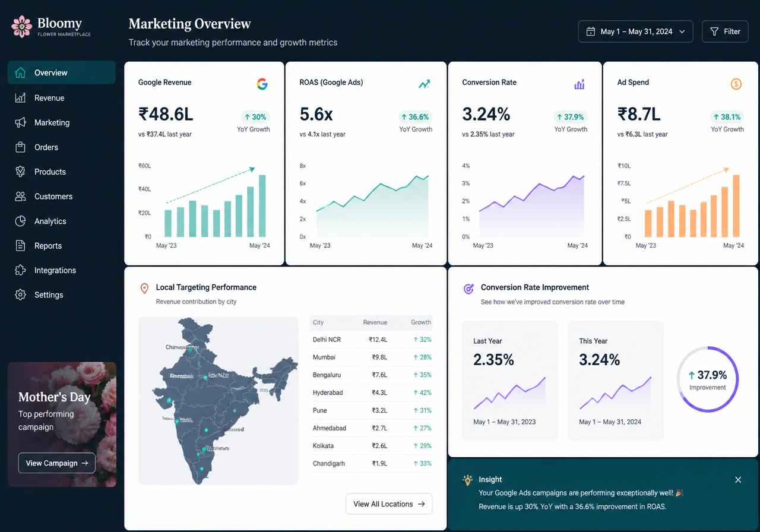This screenshot has width=760, height=532.
Task: Click View All Locations
Action: [x=389, y=503]
